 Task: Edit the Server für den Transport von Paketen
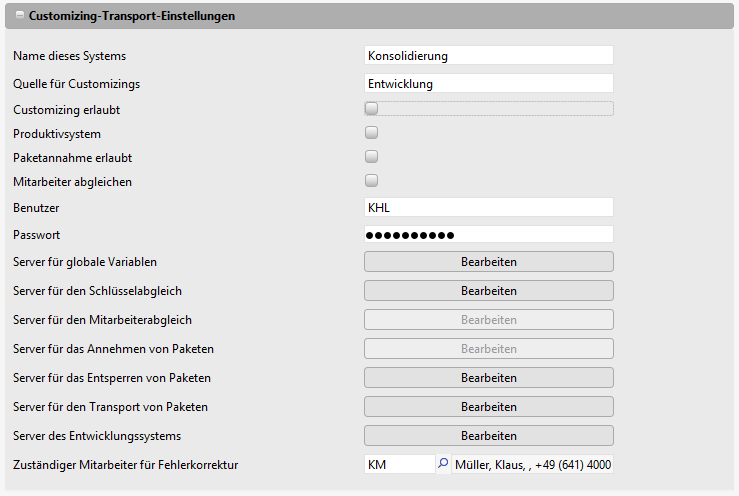488,407
